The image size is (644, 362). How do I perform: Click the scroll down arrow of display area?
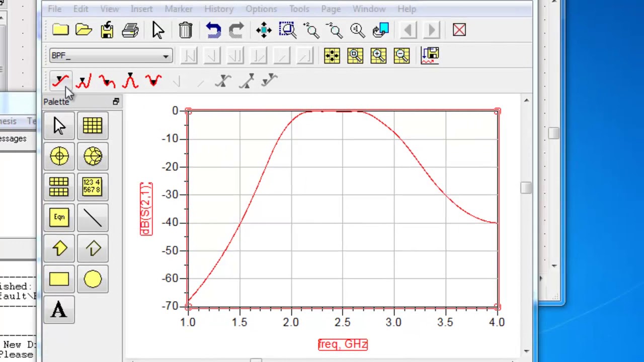[526, 351]
